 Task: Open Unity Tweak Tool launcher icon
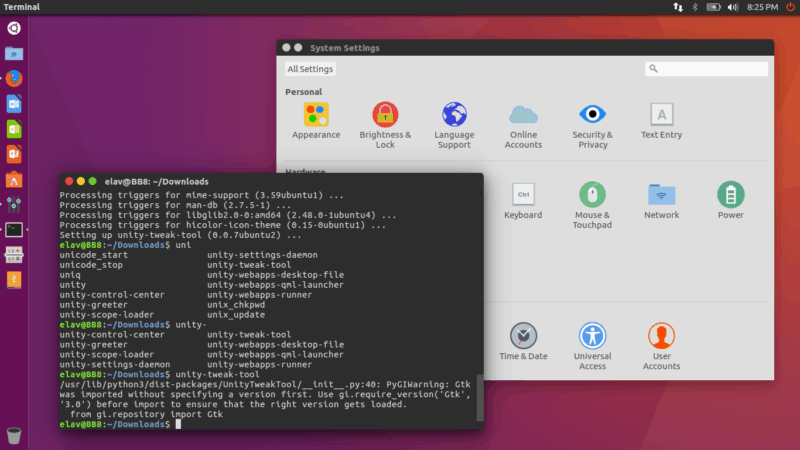pyautogui.click(x=14, y=255)
